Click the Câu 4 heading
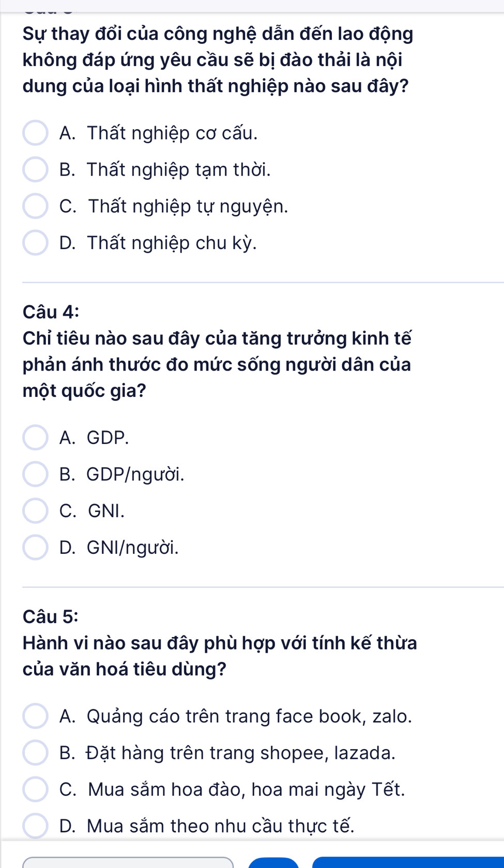504x868 pixels. (51, 312)
